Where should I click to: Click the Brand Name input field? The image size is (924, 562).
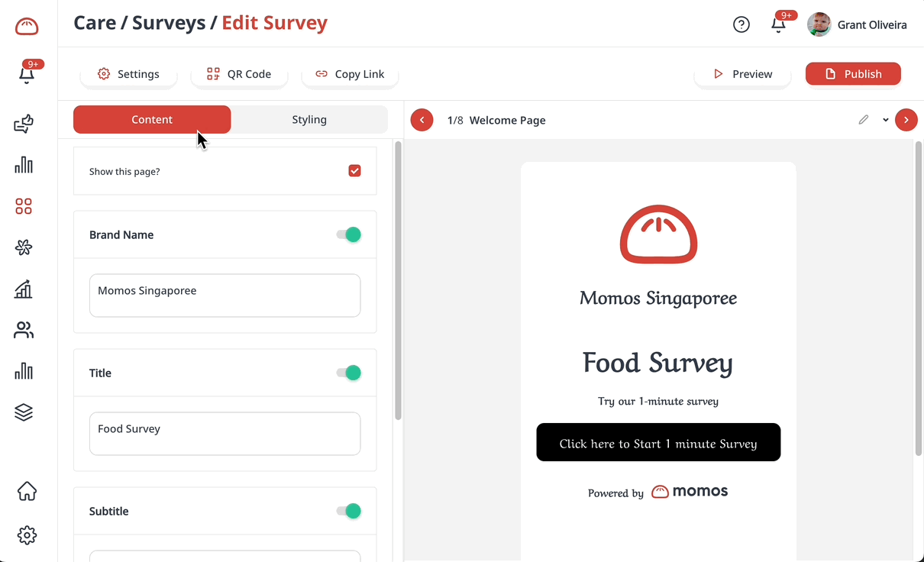point(225,296)
